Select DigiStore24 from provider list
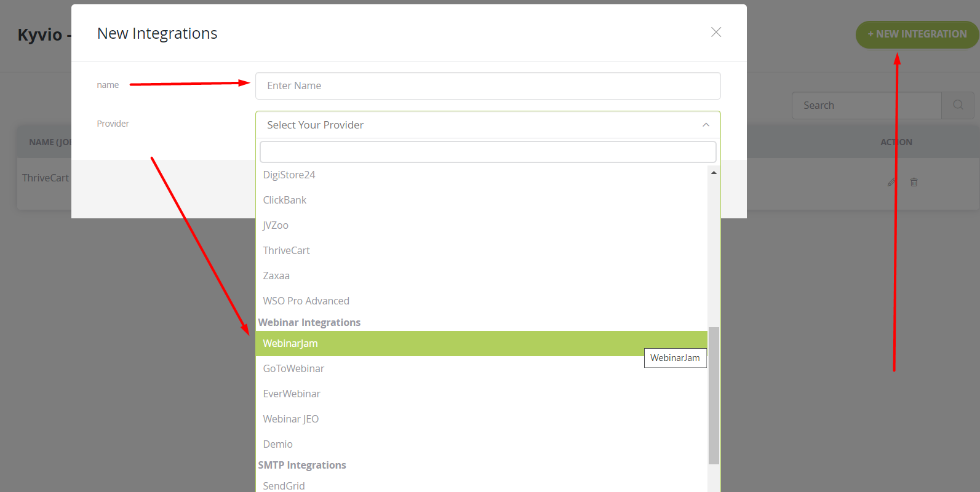980x492 pixels. tap(482, 175)
